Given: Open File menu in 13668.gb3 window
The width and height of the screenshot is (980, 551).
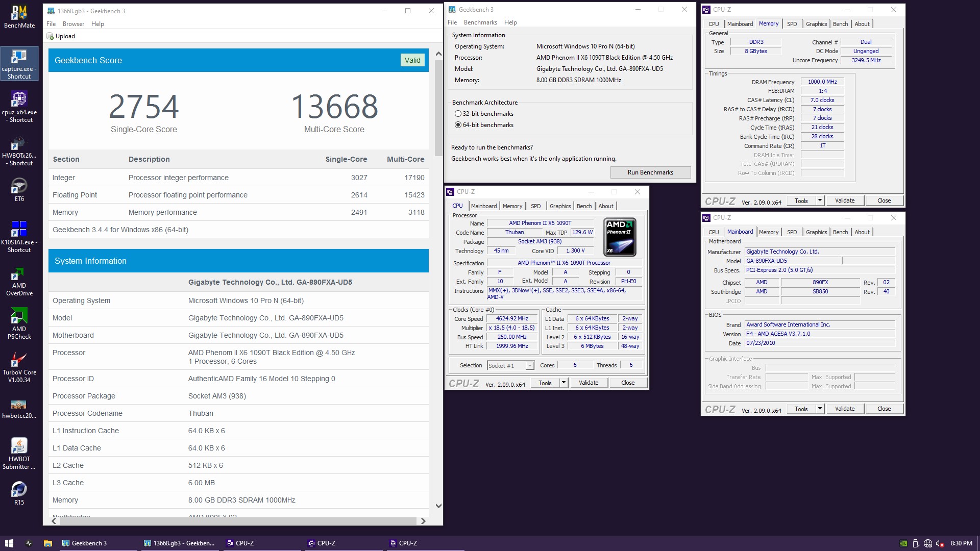Looking at the screenshot, I should click(51, 24).
